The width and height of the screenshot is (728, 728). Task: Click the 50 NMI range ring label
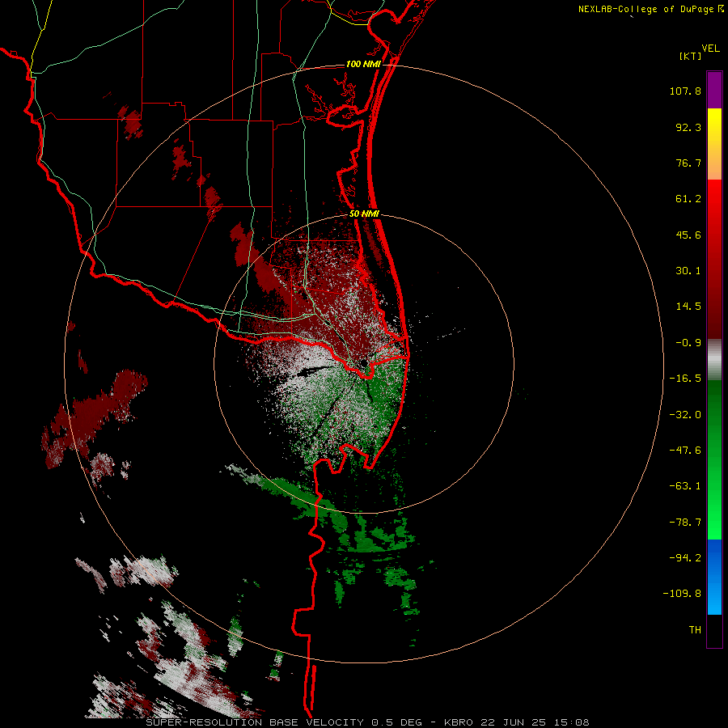point(364,214)
